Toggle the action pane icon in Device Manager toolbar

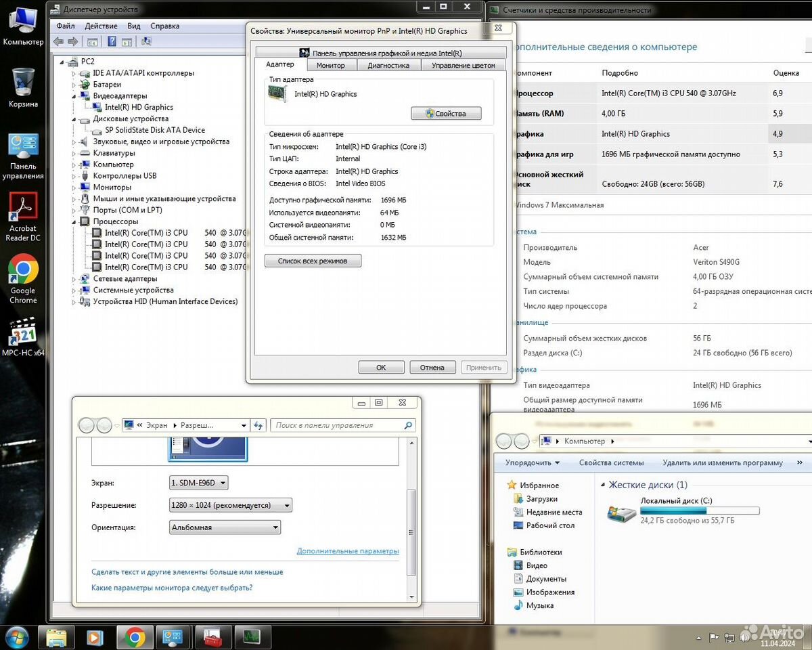[126, 41]
